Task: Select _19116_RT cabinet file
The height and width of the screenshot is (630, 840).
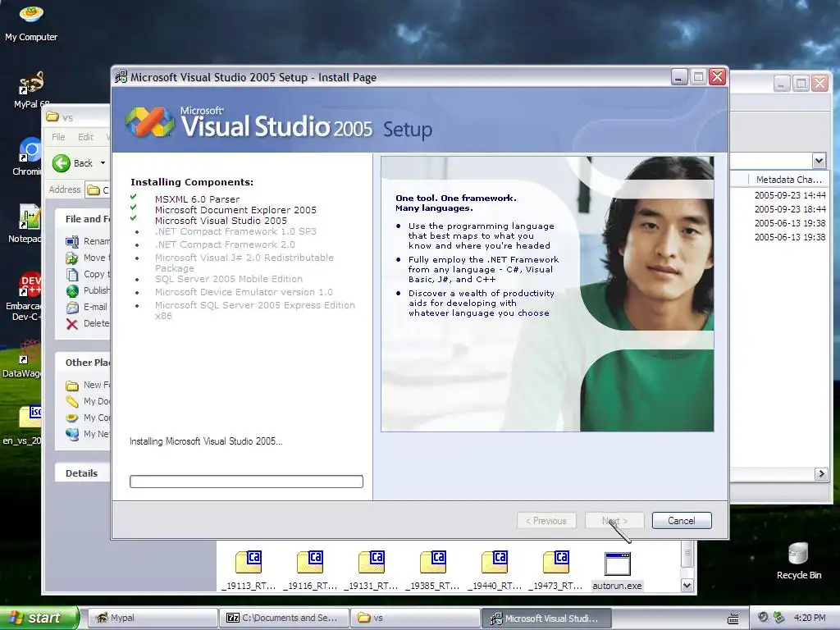Action: pyautogui.click(x=310, y=571)
